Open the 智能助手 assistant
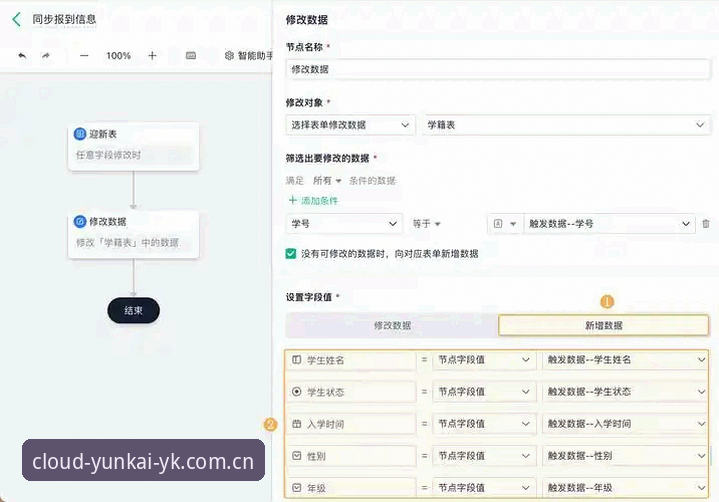The image size is (719, 502). tap(249, 56)
